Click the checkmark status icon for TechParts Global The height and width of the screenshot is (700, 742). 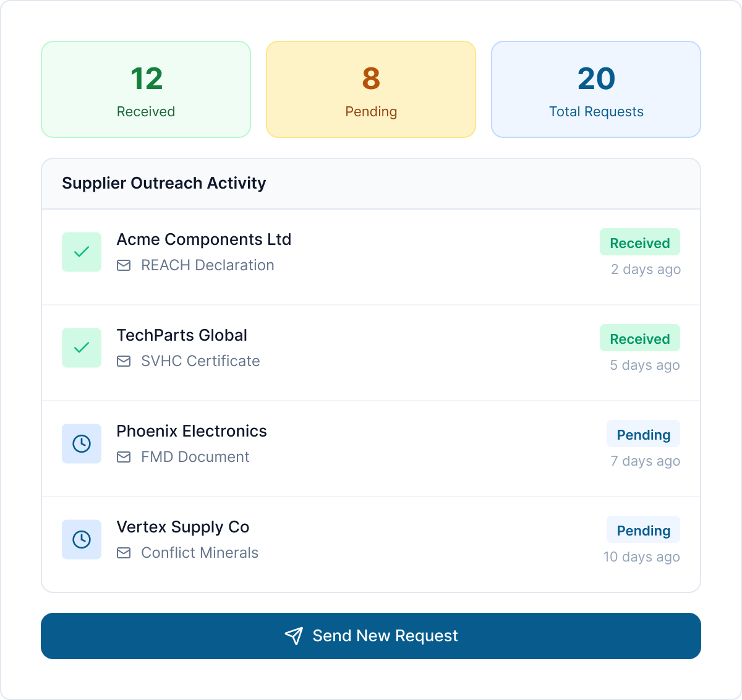(81, 348)
